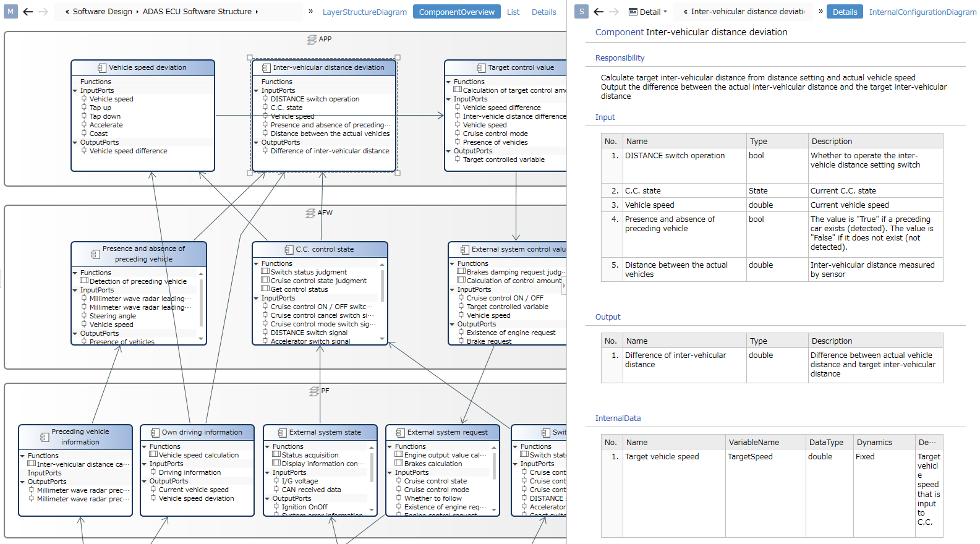This screenshot has width=980, height=544.
Task: Click the Preceding vehicle information component icon
Action: (44, 437)
